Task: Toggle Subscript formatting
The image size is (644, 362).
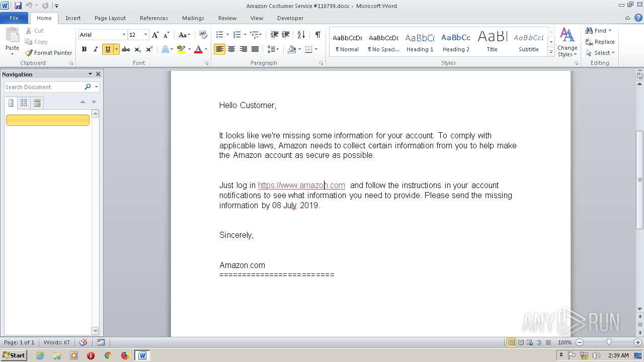Action: [137, 49]
